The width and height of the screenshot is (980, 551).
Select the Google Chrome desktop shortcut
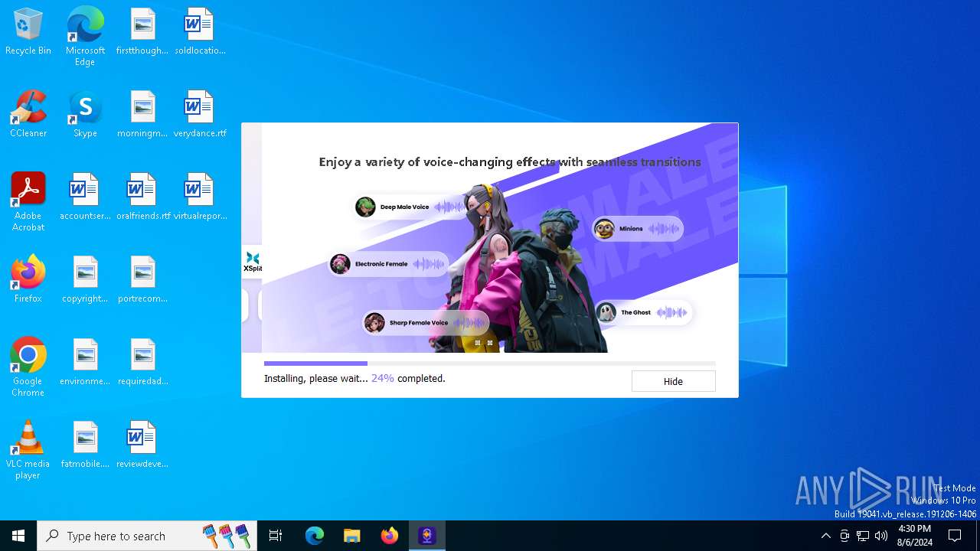pos(28,367)
